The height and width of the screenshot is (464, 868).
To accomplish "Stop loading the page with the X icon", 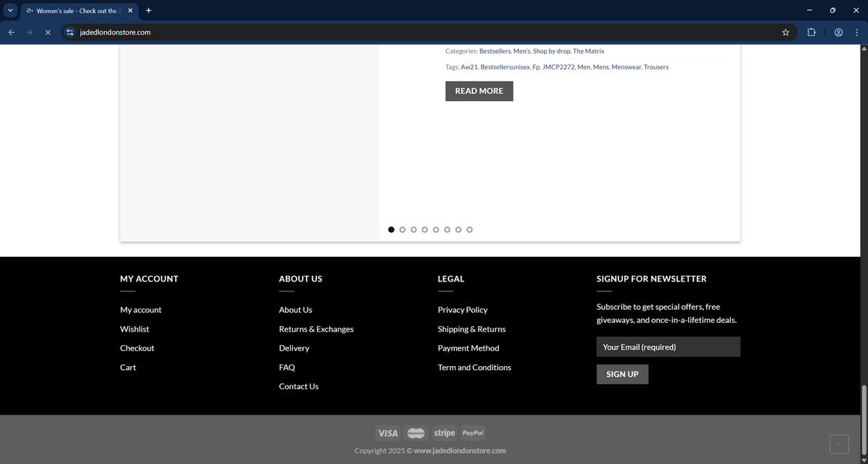I will (48, 32).
